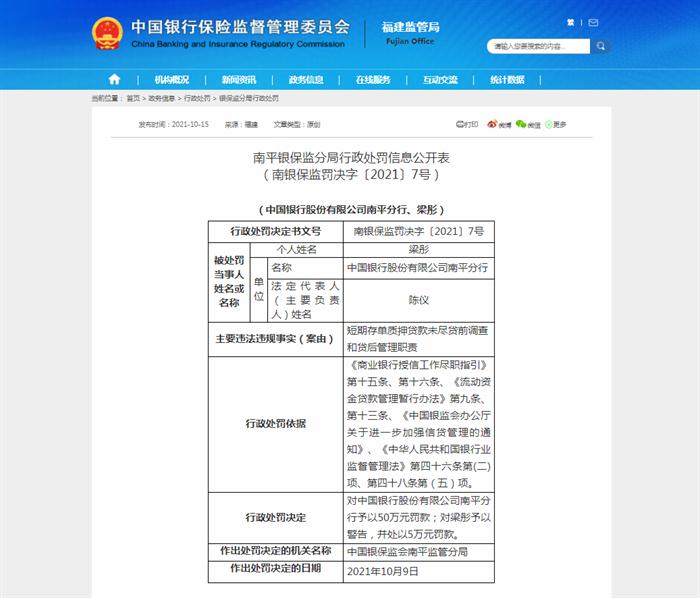Share to WeChat (微信)
The height and width of the screenshot is (598, 700).
pos(528,125)
